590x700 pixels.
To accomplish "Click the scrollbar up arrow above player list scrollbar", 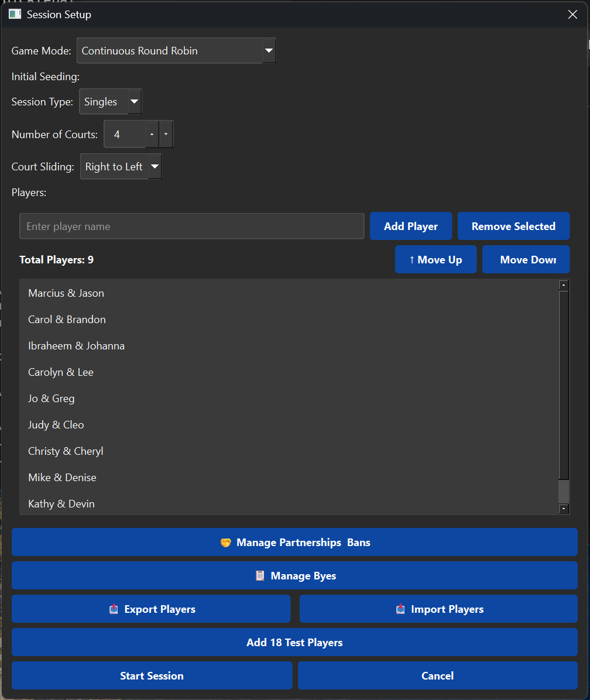I will tap(564, 284).
